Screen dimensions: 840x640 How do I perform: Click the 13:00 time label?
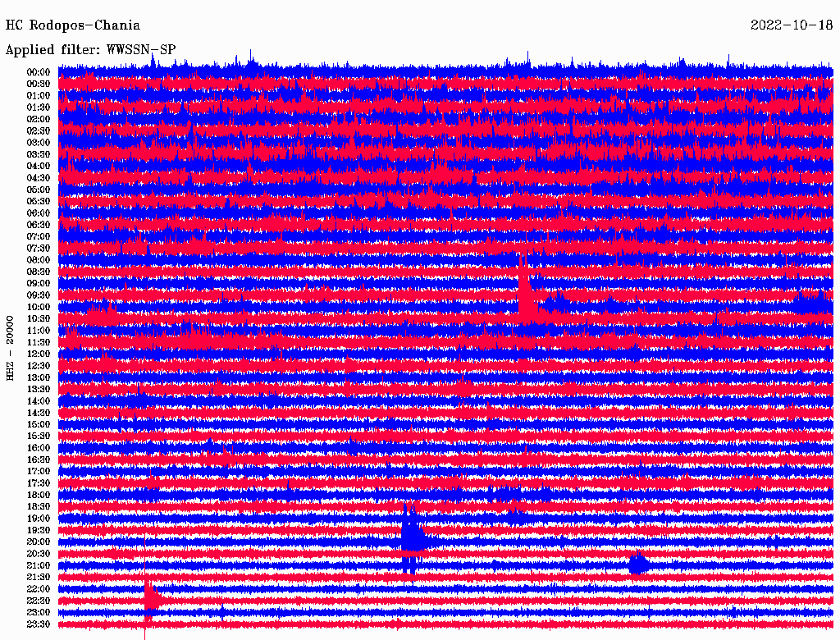click(39, 377)
